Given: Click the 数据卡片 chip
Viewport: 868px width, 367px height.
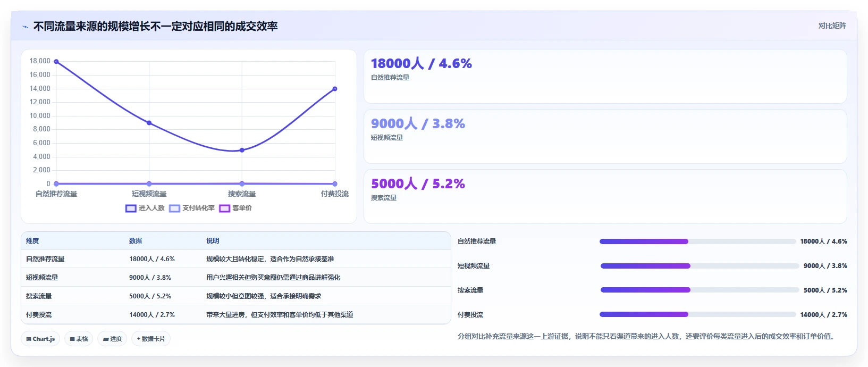Looking at the screenshot, I should click(x=151, y=339).
